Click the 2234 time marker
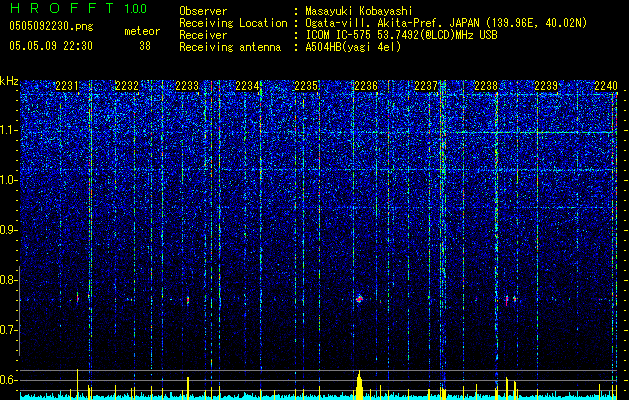Image resolution: width=629 pixels, height=400 pixels. 247,86
